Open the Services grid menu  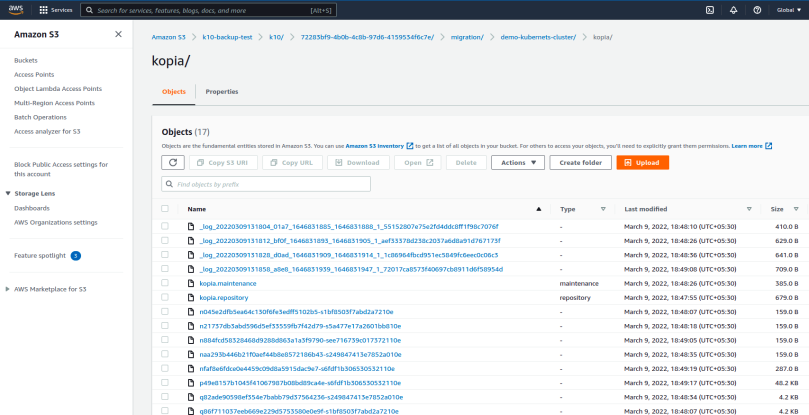coord(56,10)
